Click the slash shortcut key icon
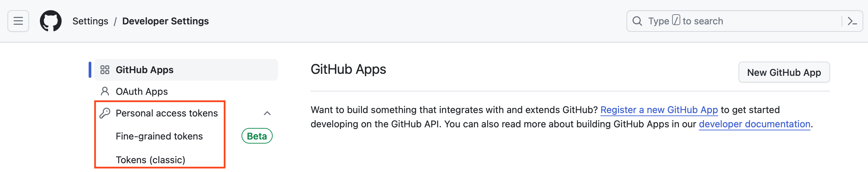Image resolution: width=868 pixels, height=172 pixels. click(x=676, y=20)
